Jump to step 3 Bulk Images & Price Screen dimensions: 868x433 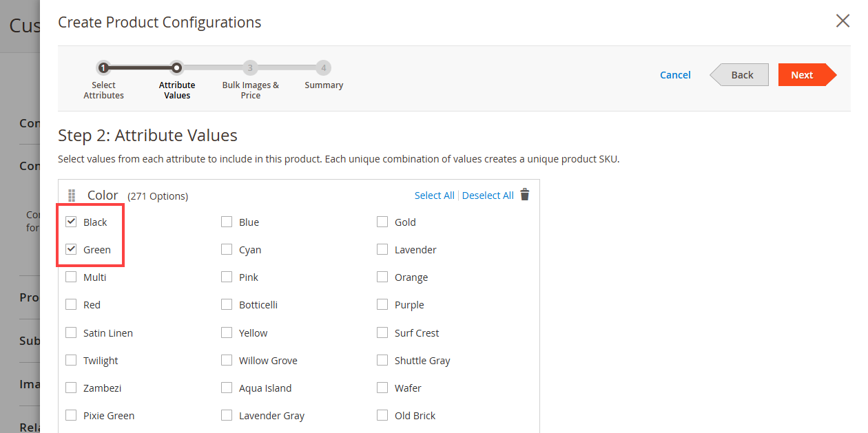pos(250,68)
